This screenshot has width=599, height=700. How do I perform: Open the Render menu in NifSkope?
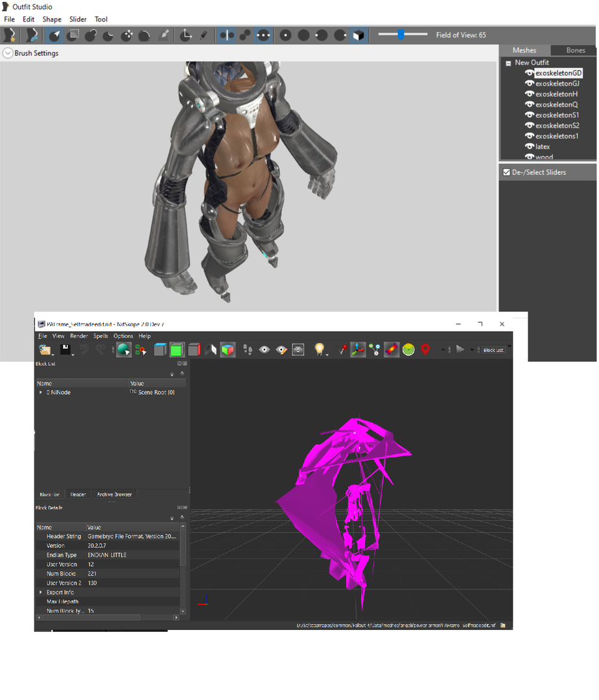78,336
